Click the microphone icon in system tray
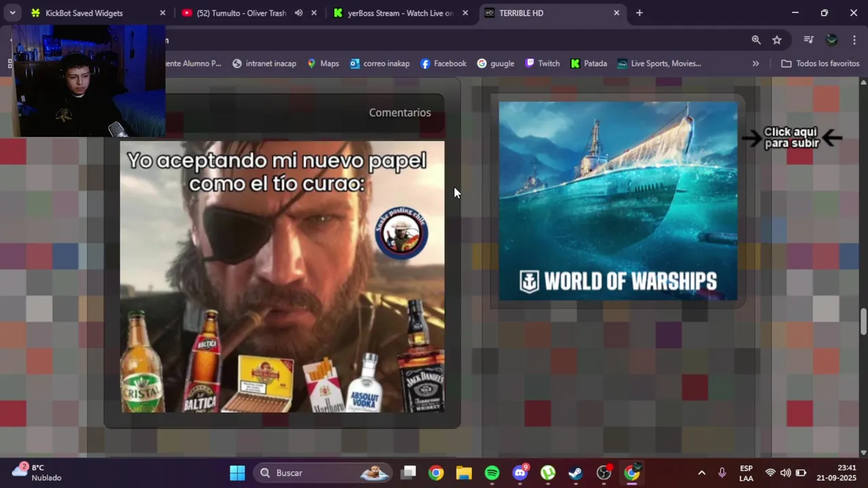This screenshot has height=488, width=868. point(722,473)
